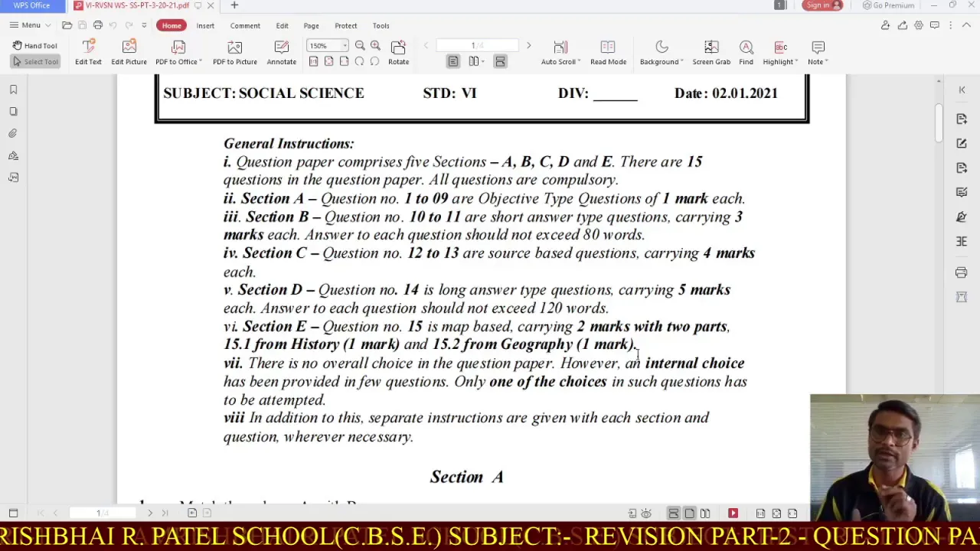Start slideshow red play button

733,514
